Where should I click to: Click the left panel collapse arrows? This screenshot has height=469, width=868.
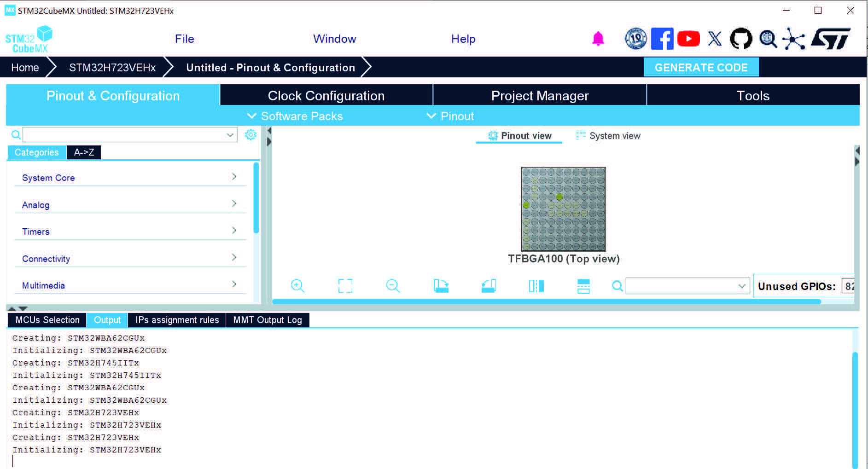[269, 137]
